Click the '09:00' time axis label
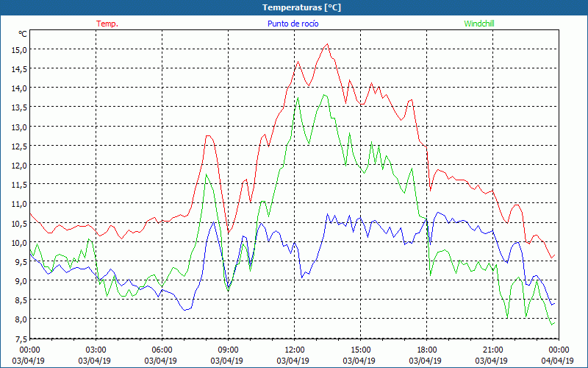Screen dimensions: 588x368 pyautogui.click(x=228, y=350)
